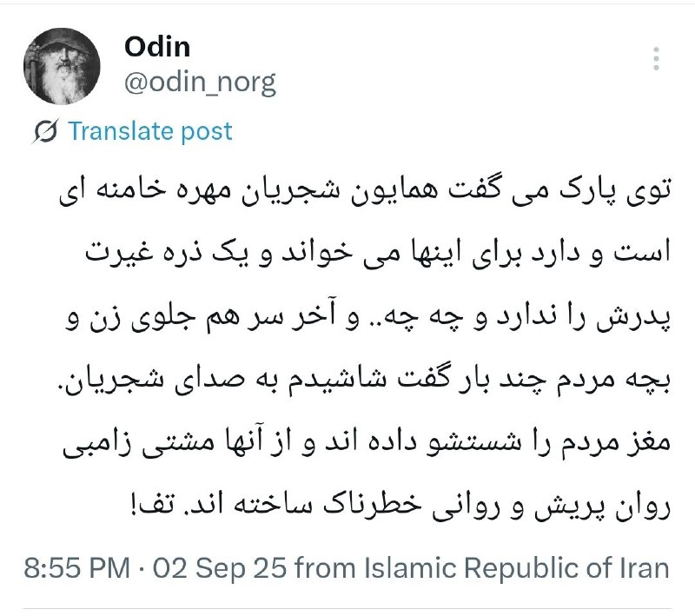The height and width of the screenshot is (616, 695).
Task: Click the tweet line starting 'توی پارک'
Action: (x=365, y=190)
